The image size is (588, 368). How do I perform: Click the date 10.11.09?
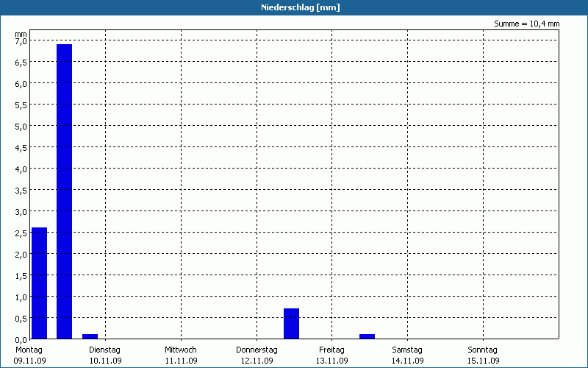pos(105,361)
